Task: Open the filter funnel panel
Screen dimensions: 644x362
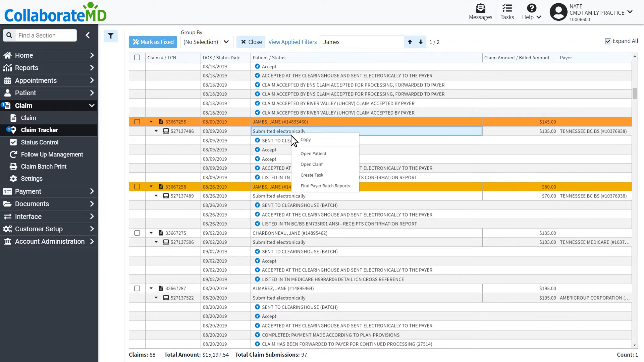Action: 110,36
